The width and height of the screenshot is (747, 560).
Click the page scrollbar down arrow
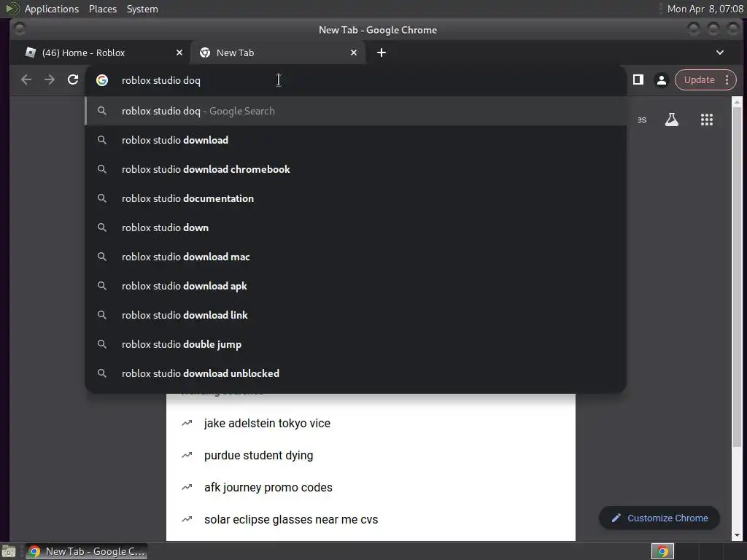[x=737, y=536]
